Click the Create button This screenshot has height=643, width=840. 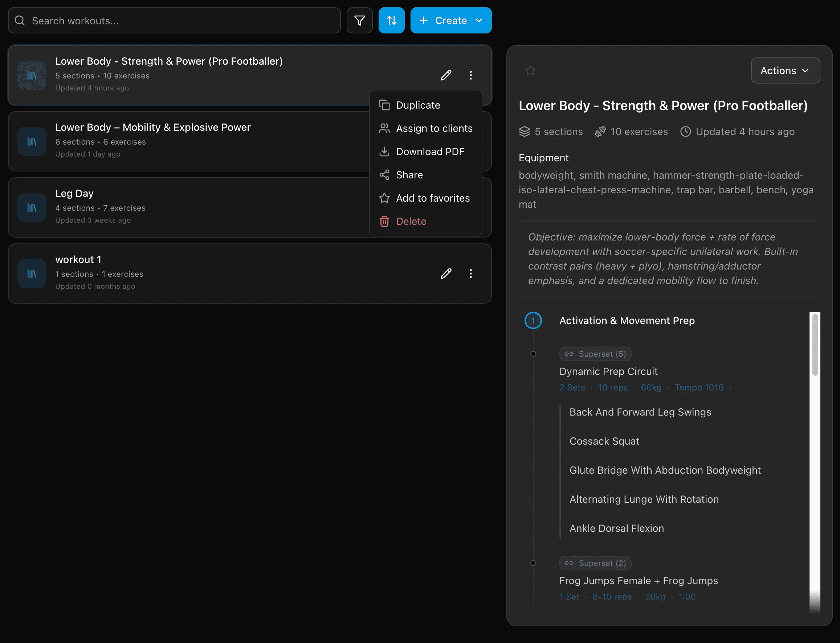pos(450,20)
